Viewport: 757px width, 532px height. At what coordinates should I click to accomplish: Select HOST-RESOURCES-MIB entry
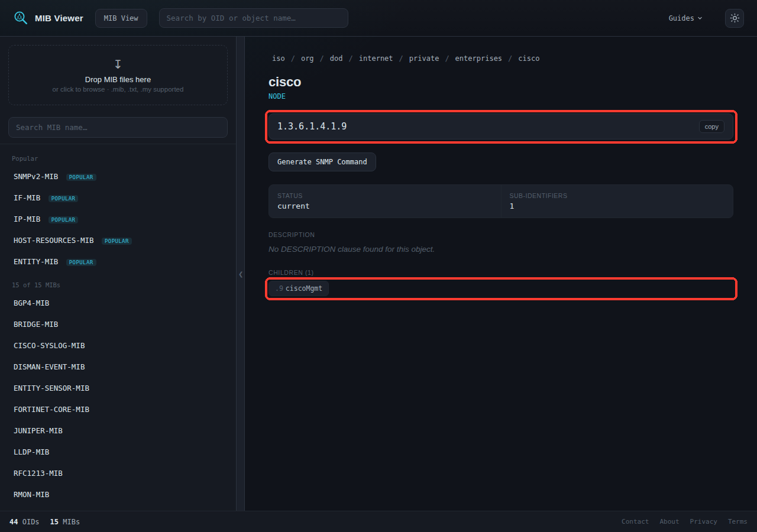54,241
